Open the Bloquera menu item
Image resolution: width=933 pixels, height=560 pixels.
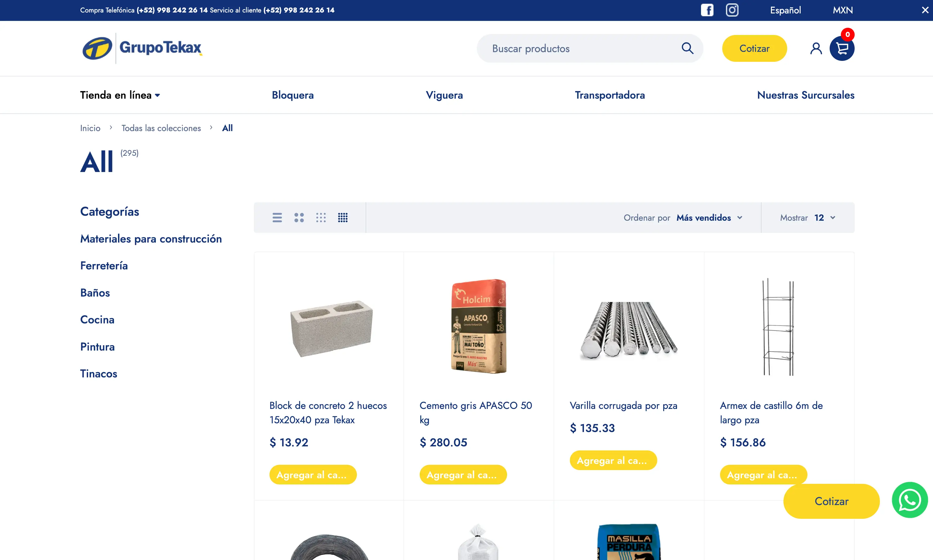[293, 95]
